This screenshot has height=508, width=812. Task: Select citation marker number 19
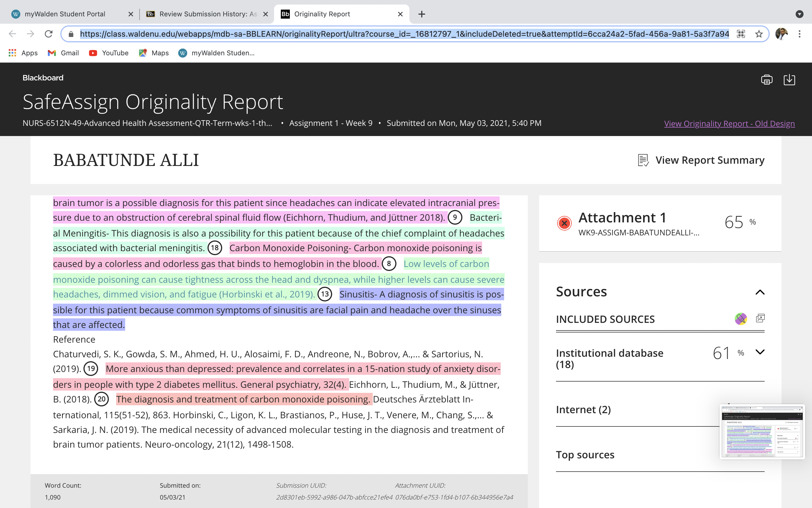91,369
